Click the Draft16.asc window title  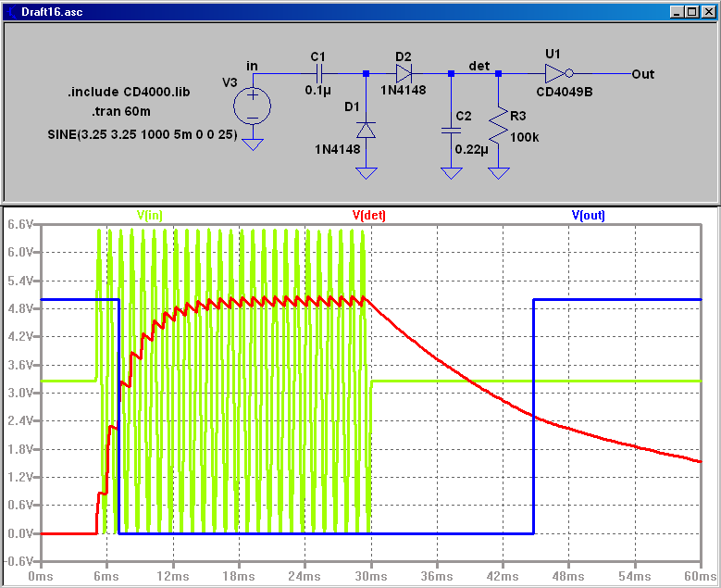click(52, 12)
